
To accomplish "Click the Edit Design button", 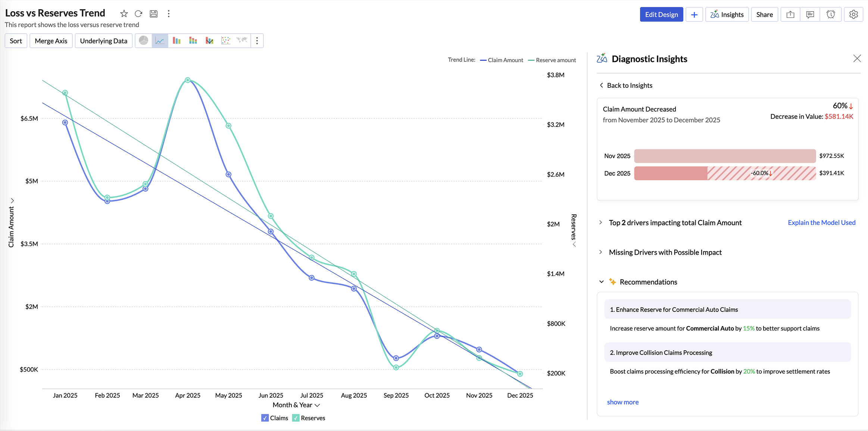I will (661, 14).
